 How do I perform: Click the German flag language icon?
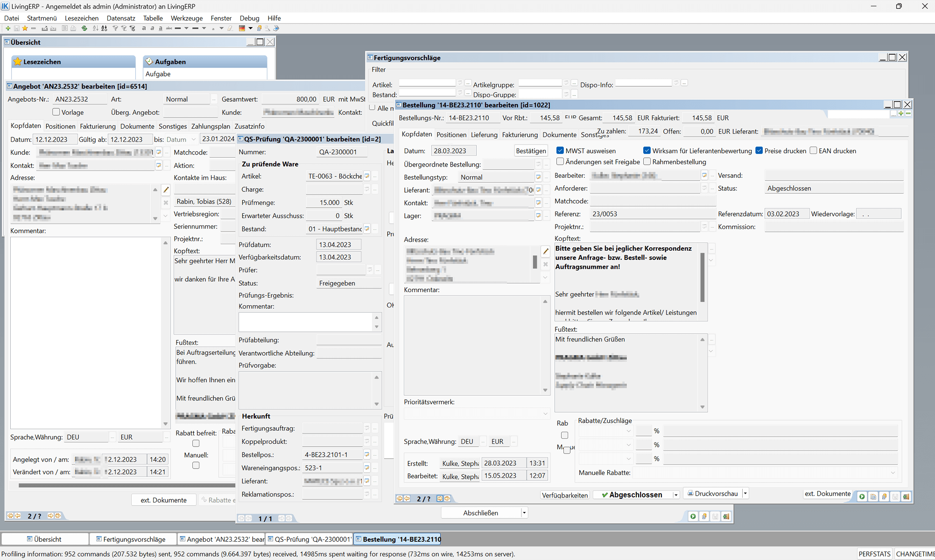[242, 28]
